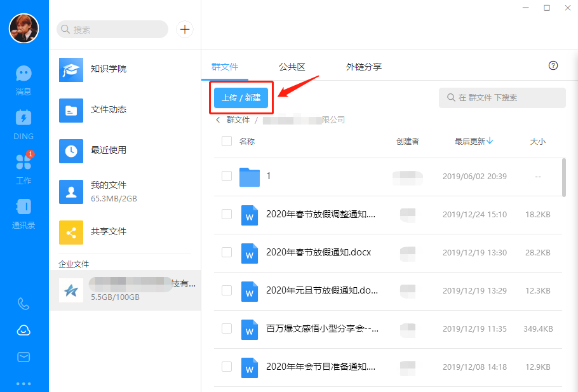Check the checkbox next to folder 1
This screenshot has height=392, width=578.
(x=226, y=176)
